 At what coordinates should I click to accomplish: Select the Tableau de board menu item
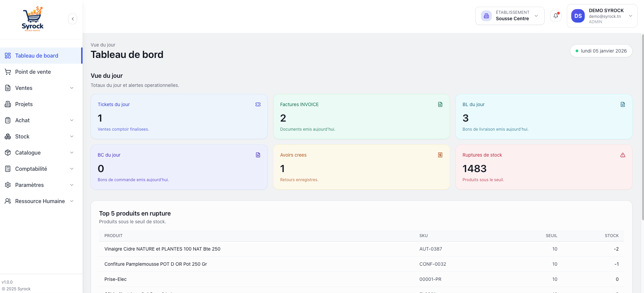[37, 56]
